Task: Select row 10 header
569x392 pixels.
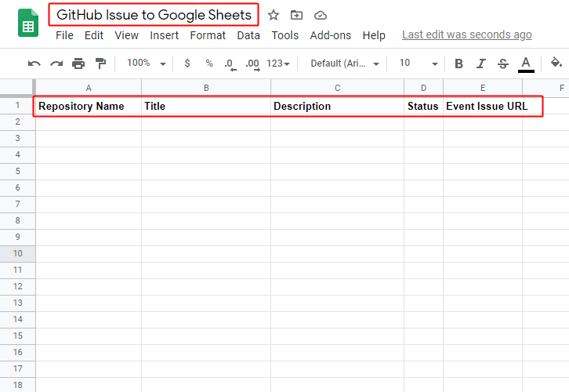Action: pyautogui.click(x=17, y=254)
